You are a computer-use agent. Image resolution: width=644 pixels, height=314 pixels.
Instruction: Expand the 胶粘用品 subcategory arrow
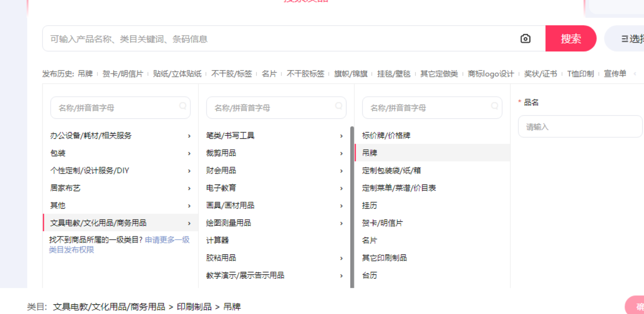[341, 258]
